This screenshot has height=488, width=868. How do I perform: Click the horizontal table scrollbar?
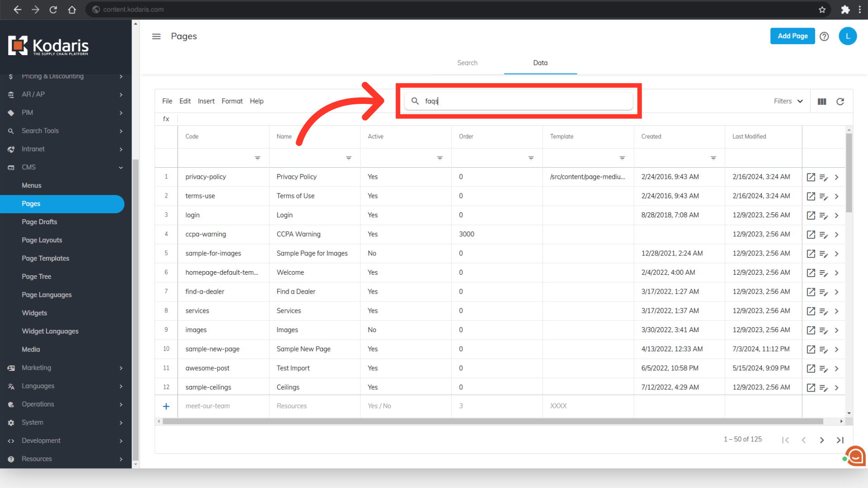[x=493, y=421]
